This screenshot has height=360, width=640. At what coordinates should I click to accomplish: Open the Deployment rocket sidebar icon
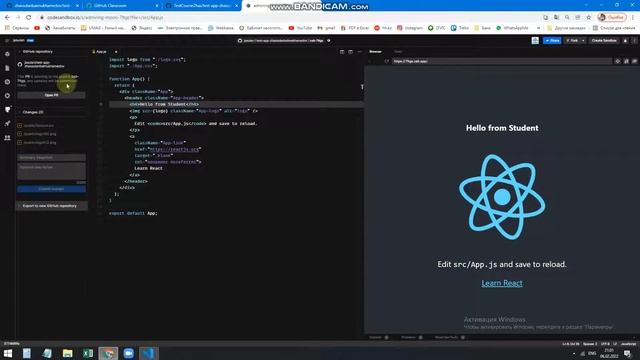tap(7, 123)
